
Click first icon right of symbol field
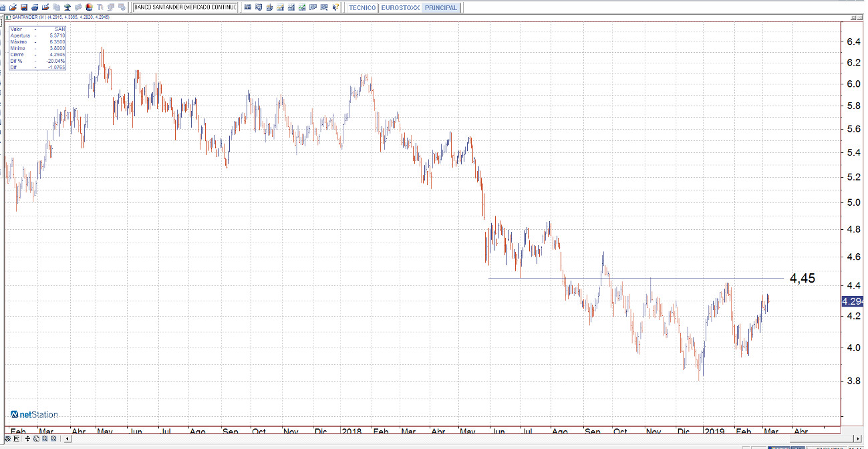(x=247, y=7)
